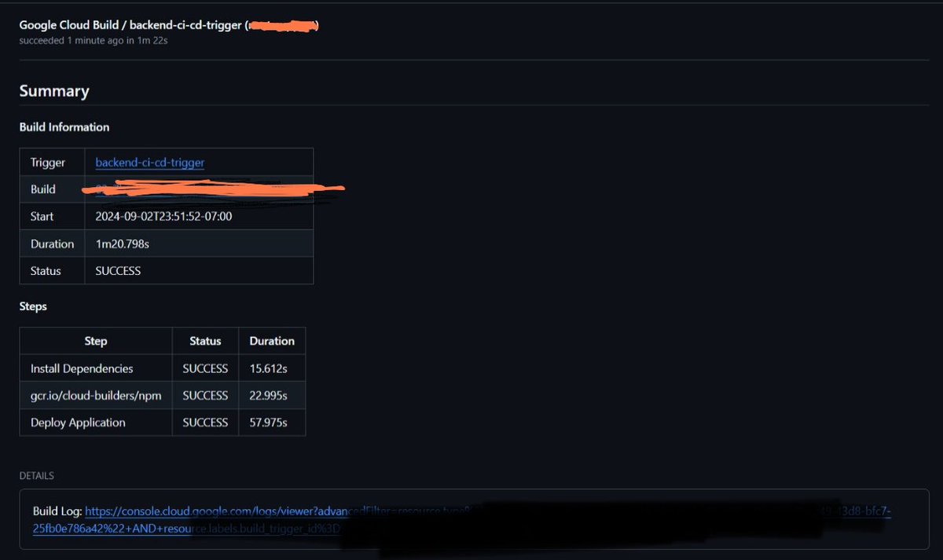943x560 pixels.
Task: Click the 57.975s duration cell
Action: coord(268,423)
